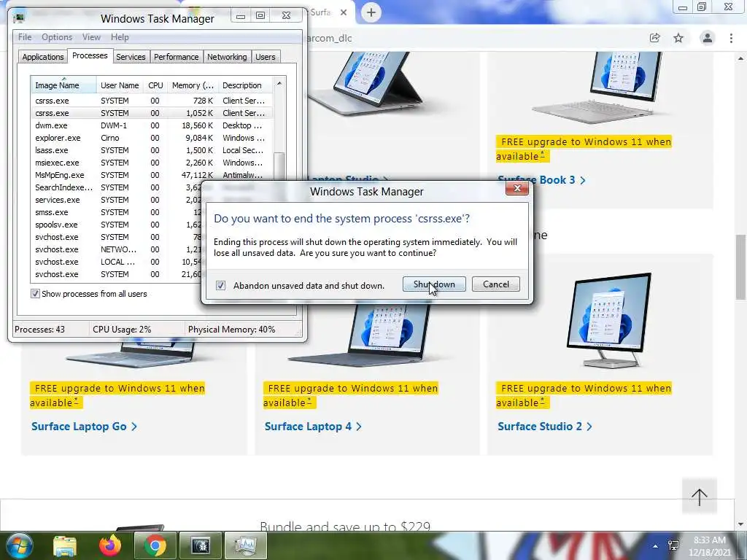Select the spoolsv.exe process row
The height and width of the screenshot is (560, 747).
point(116,225)
